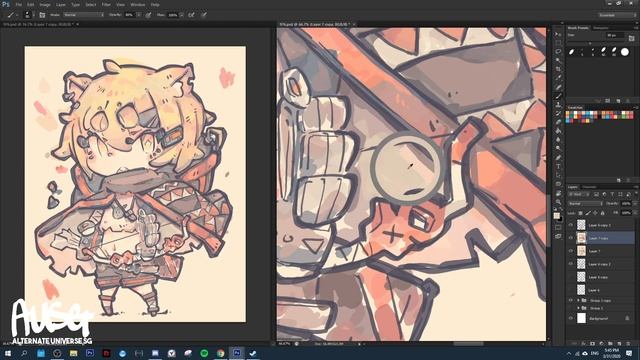Pick the large round brush preset
This screenshot has width=640, height=360.
click(625, 52)
